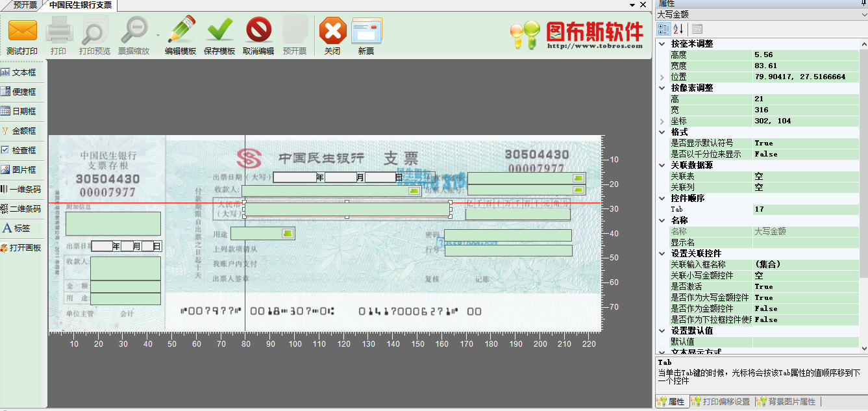Add a 检查框 checkbox control
Viewport: 868px width, 411px height.
pos(23,151)
